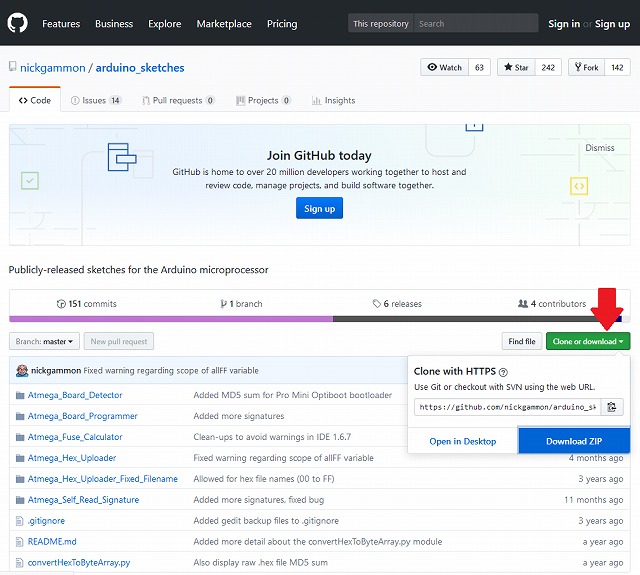Viewport: 640px width, 575px height.
Task: Click the README.md file icon
Action: click(19, 542)
